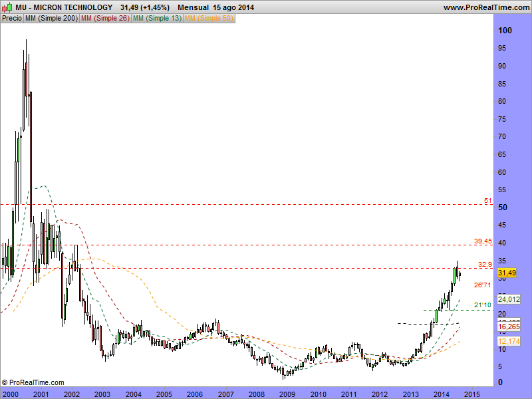Click the 2000 year marker on the time axis
Screen dimensions: 532x399
10,394
